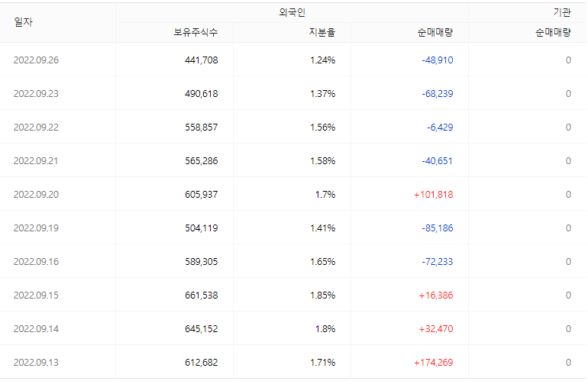Click ownership ratio 1.8%
This screenshot has width=588, height=381.
325,329
